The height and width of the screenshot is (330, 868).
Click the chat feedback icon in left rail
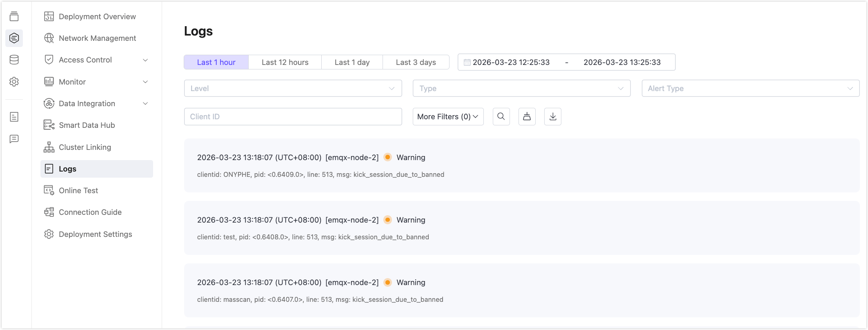tap(14, 139)
